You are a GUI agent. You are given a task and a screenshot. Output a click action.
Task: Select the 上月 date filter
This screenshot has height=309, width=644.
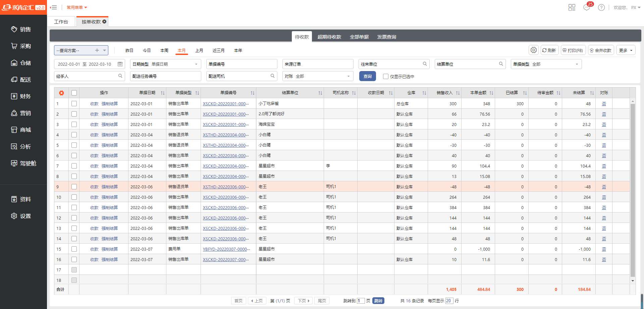pyautogui.click(x=199, y=50)
